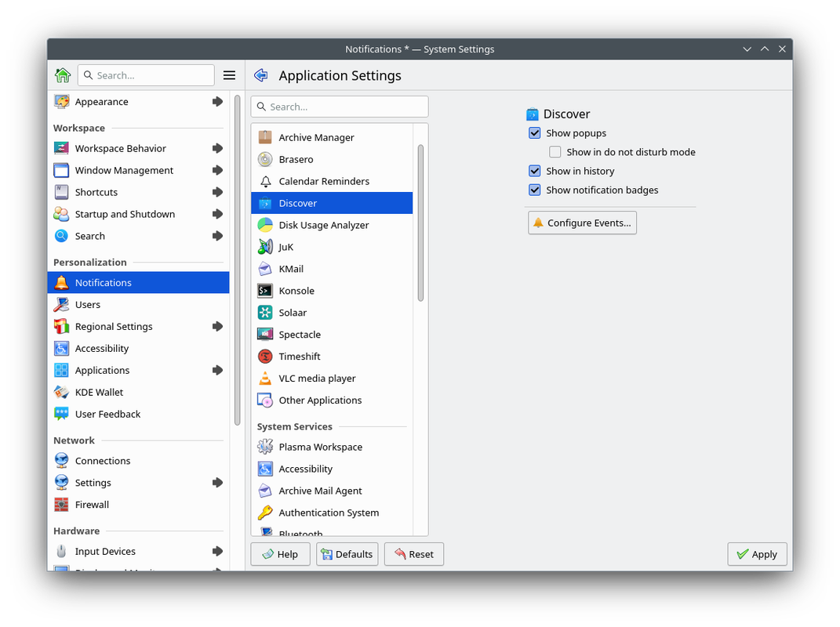The height and width of the screenshot is (627, 840).
Task: Expand Workspace Behavior arrow
Action: click(217, 148)
